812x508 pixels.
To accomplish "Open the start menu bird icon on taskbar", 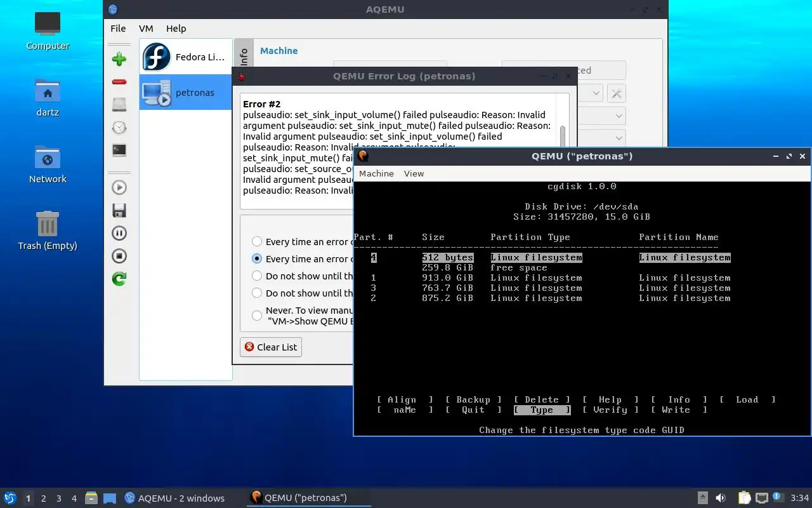I will tap(10, 498).
